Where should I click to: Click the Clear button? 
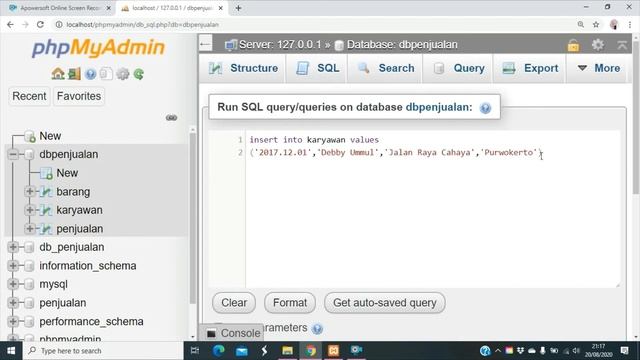coord(234,303)
